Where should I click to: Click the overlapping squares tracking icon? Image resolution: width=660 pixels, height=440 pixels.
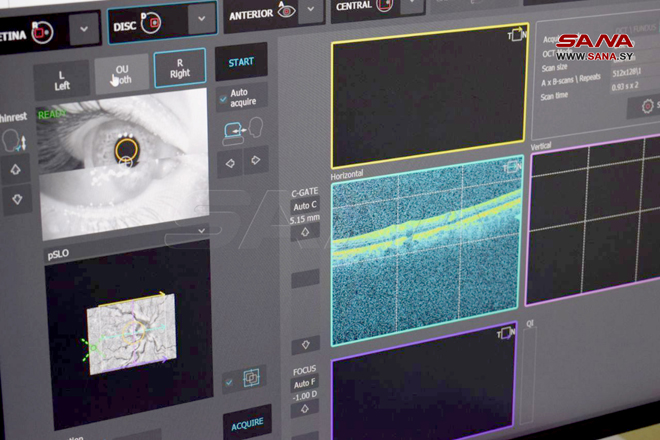[251, 377]
